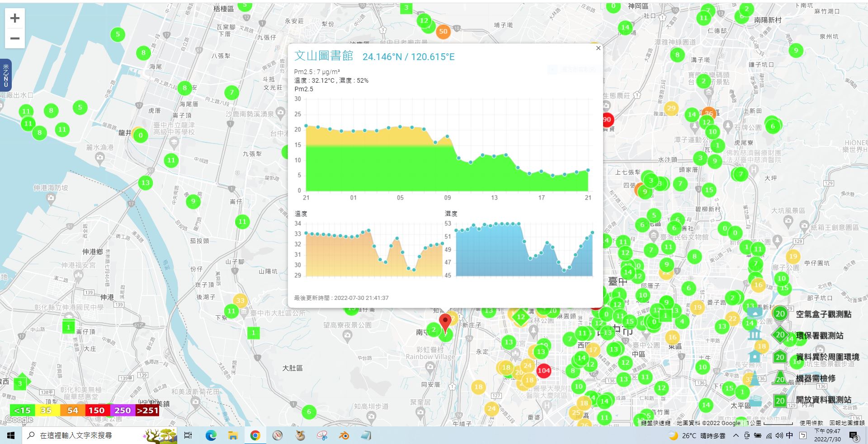Select green 0 marker beside 龍井

pyautogui.click(x=141, y=135)
